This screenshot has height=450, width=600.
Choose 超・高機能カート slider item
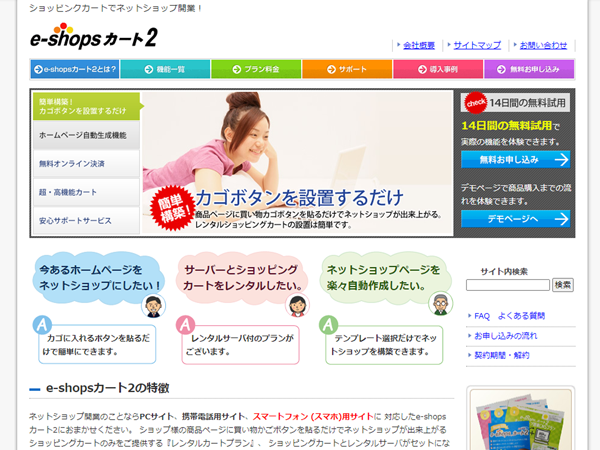[x=86, y=192]
